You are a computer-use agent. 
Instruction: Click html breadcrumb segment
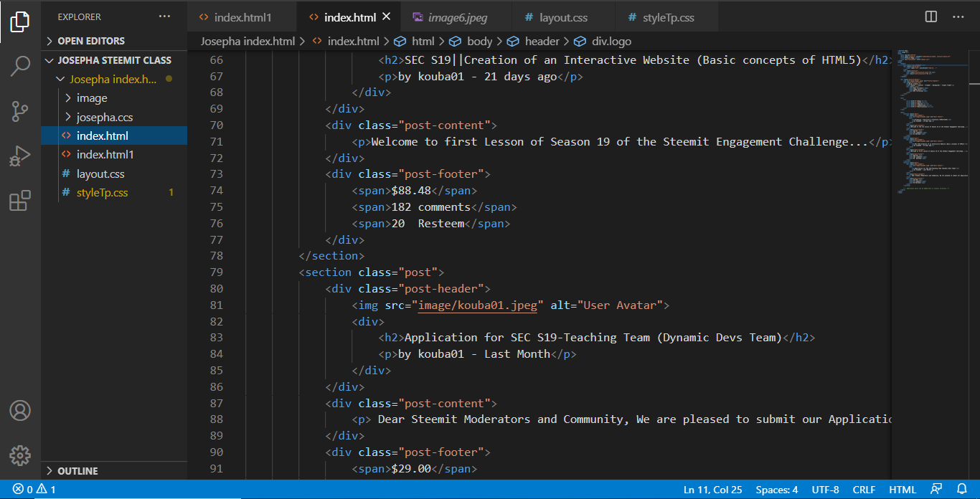point(415,42)
